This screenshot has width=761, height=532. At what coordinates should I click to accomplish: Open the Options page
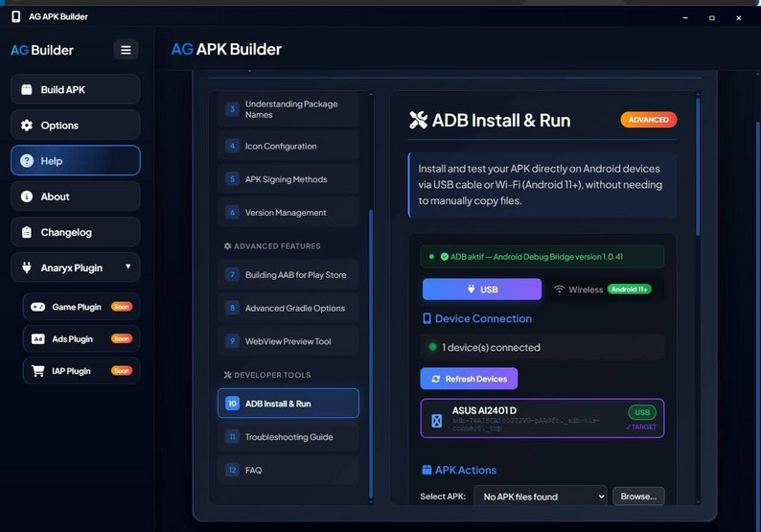(75, 126)
